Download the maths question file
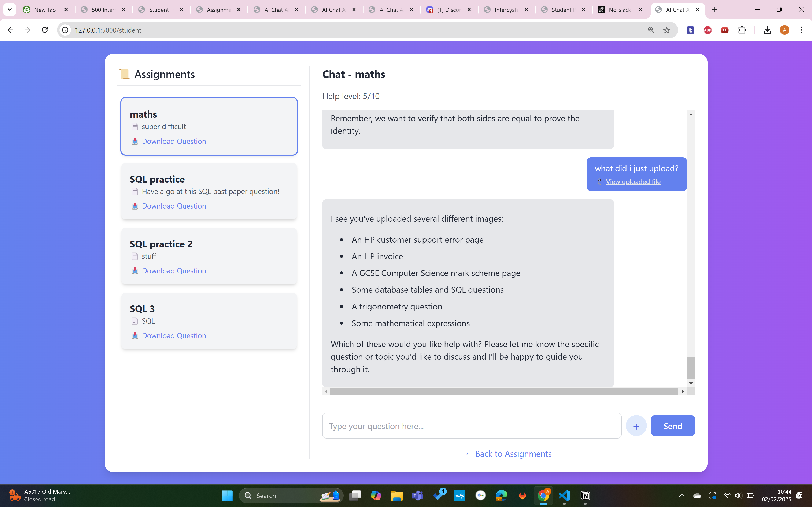Viewport: 812px width, 507px height. pyautogui.click(x=173, y=141)
